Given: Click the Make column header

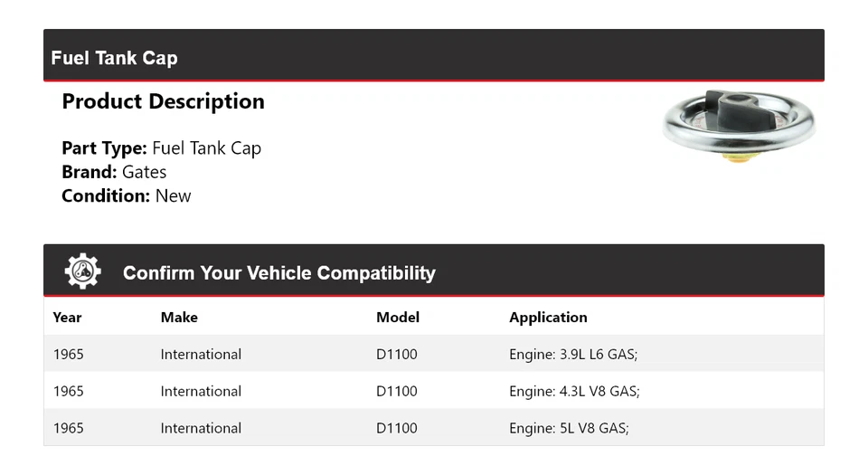Looking at the screenshot, I should (179, 318).
